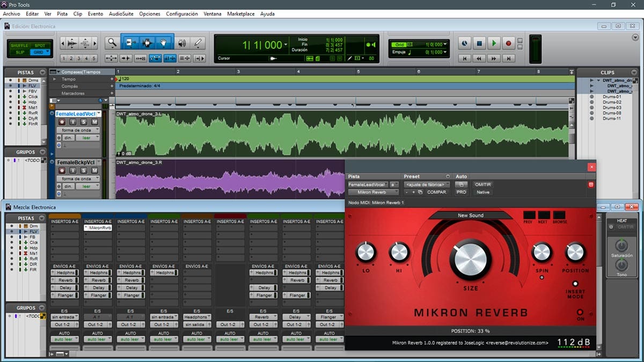Select Drums-01 in the CLIPS list

[612, 97]
